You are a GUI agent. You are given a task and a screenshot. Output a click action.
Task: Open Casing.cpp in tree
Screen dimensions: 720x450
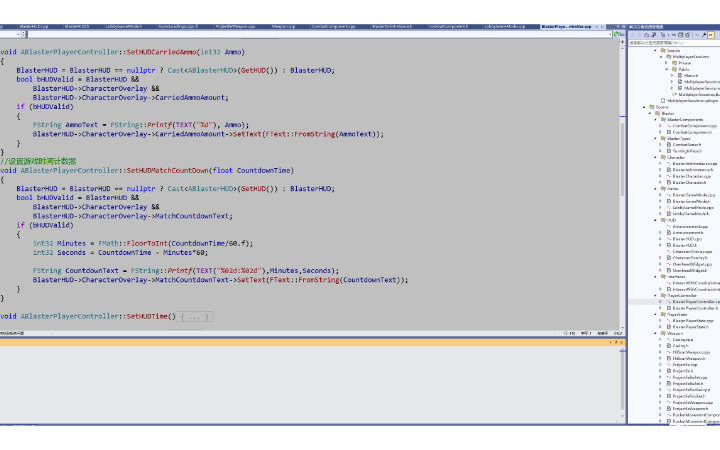pyautogui.click(x=683, y=339)
